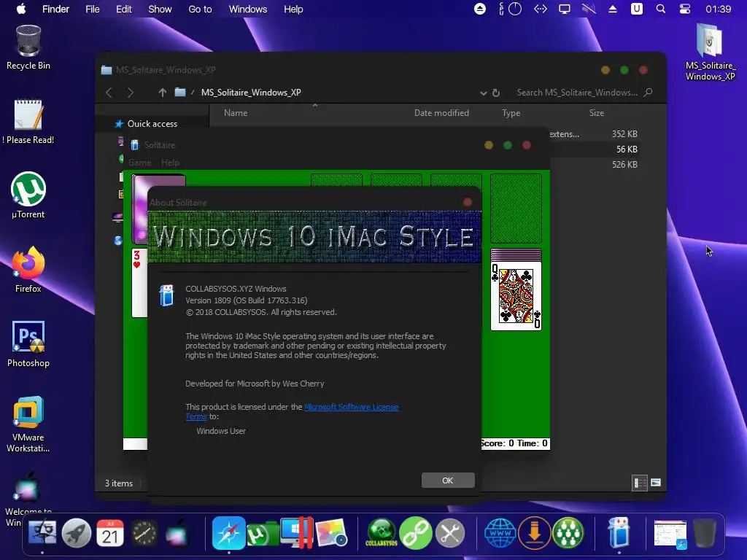Go back in the Explorer window

109,93
